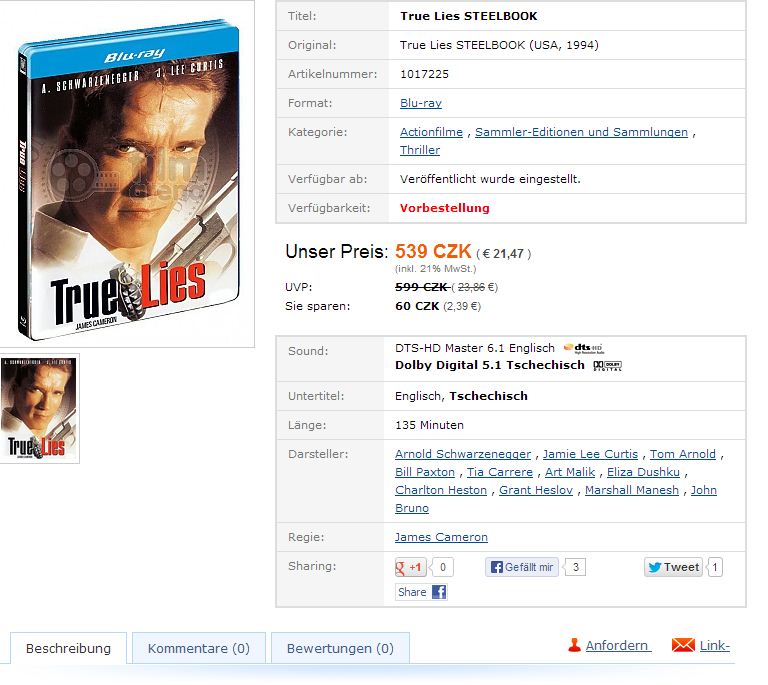Follow the Thriller category link
The image size is (768, 685).
click(420, 150)
